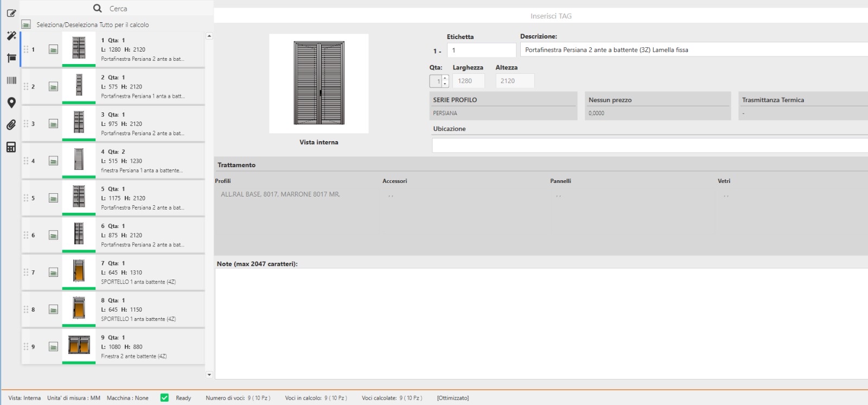Select thumbnail of item 9 Finestra 2 ante
Screen dimensions: 868x405
tap(79, 346)
